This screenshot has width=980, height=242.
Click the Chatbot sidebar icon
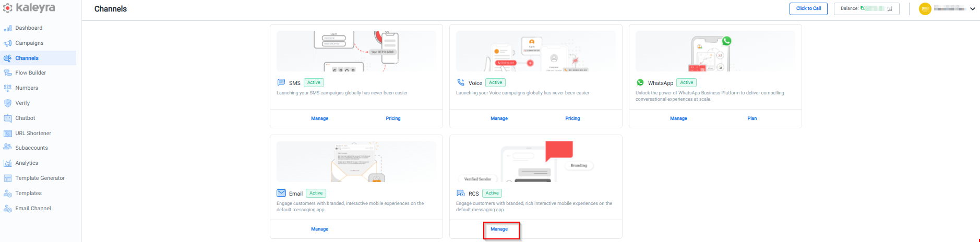click(8, 118)
